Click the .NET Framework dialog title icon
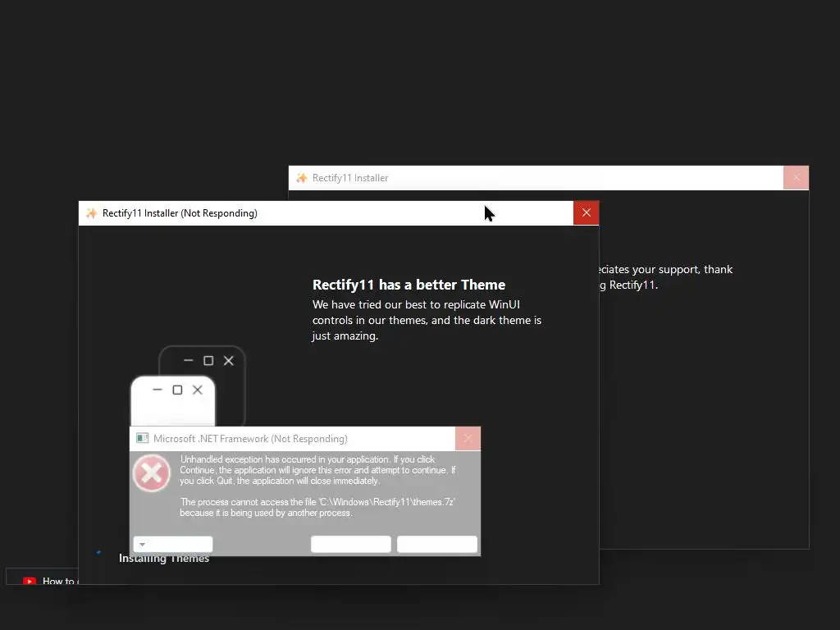 [142, 438]
